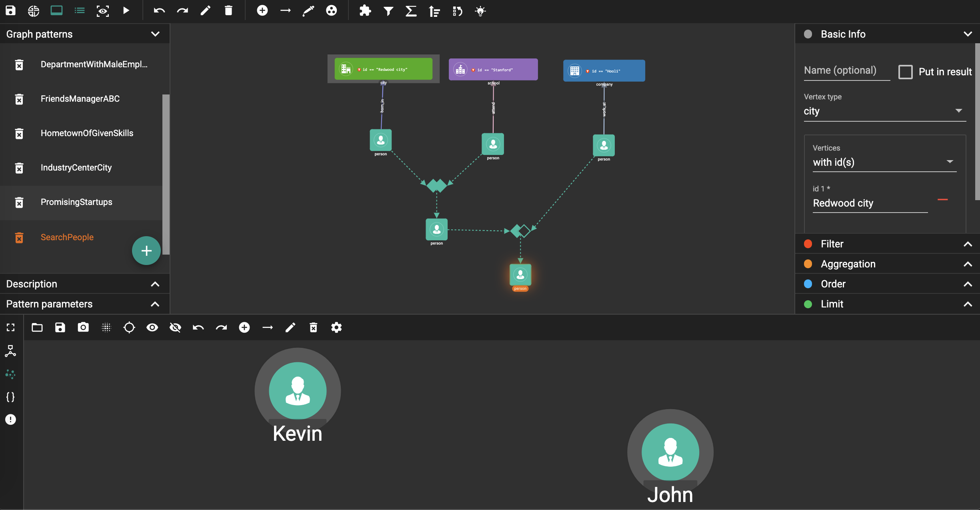Screen dimensions: 980x510
Task: Toggle the crossed-eye hide icon
Action: click(175, 327)
